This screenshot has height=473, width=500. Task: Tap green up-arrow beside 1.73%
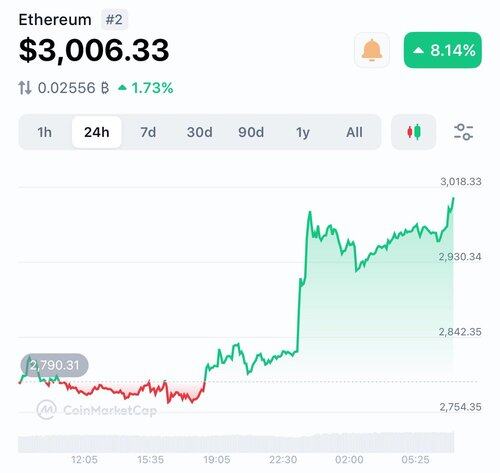click(x=122, y=88)
